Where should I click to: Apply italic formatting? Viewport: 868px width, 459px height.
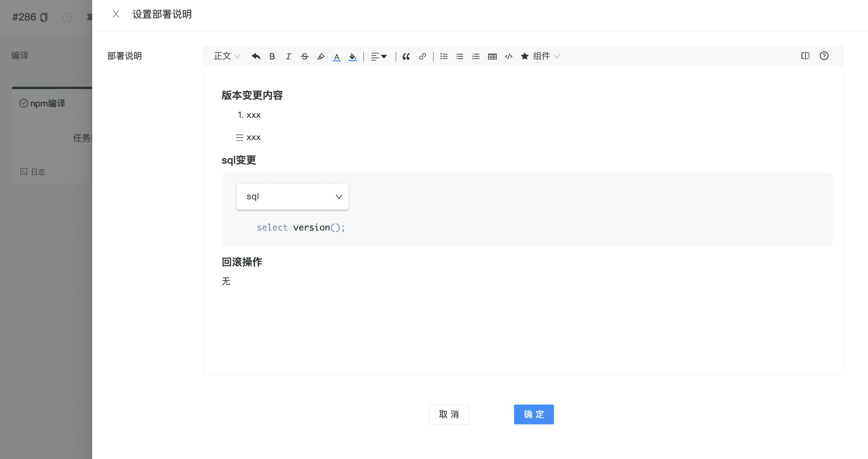coord(288,56)
